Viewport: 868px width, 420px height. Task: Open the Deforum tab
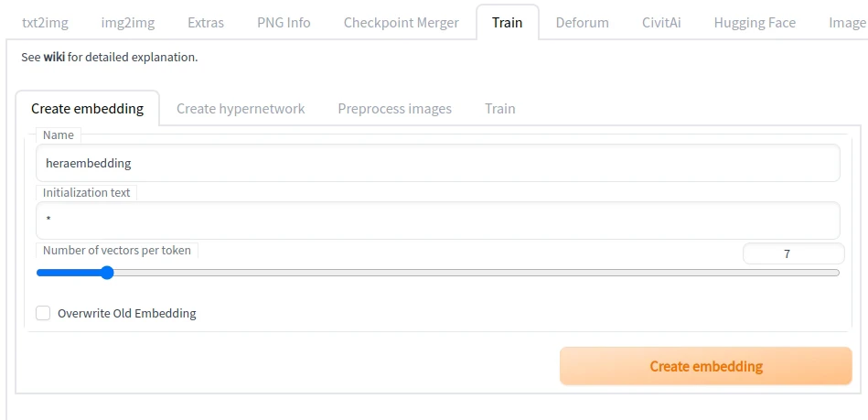point(582,22)
